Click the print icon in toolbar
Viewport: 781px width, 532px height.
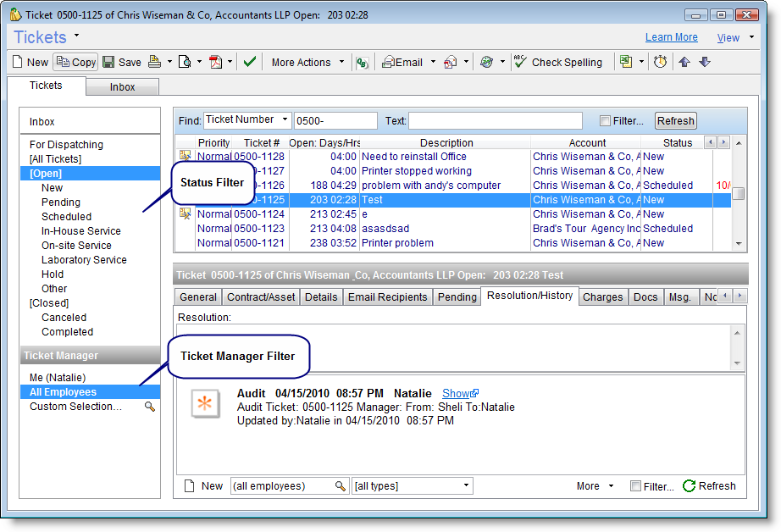click(155, 62)
